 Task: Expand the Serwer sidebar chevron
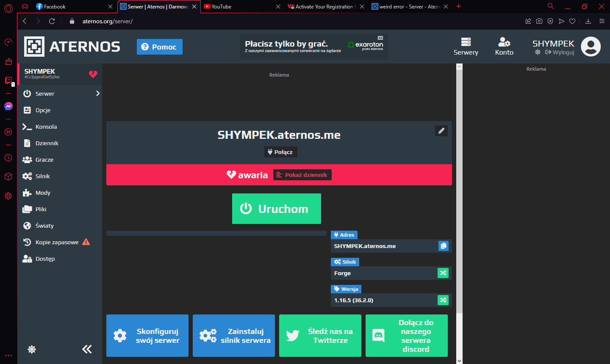(x=98, y=93)
